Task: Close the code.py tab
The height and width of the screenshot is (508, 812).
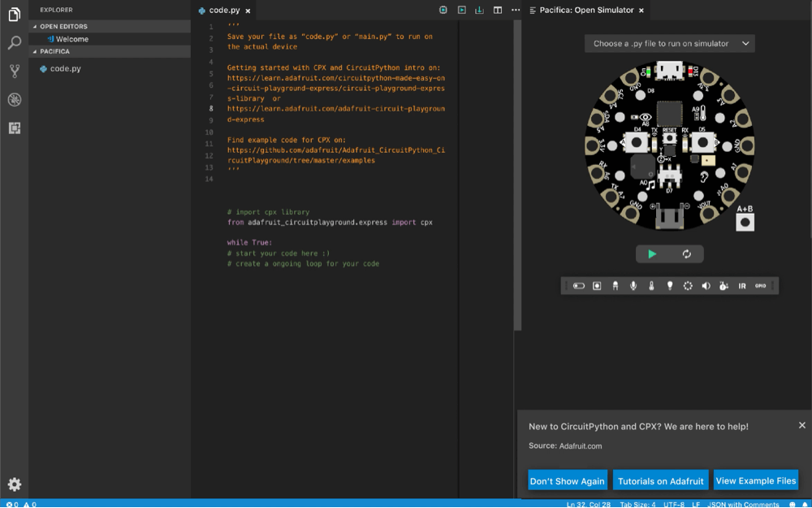Action: pos(248,11)
